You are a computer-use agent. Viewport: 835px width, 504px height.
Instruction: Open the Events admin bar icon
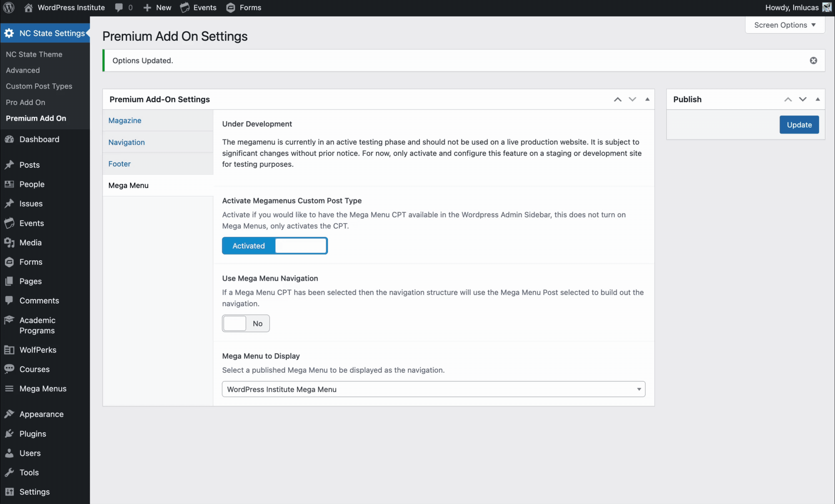click(x=185, y=7)
